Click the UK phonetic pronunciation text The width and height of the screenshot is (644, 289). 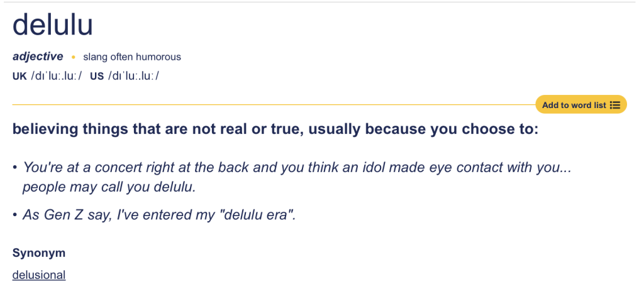57,77
